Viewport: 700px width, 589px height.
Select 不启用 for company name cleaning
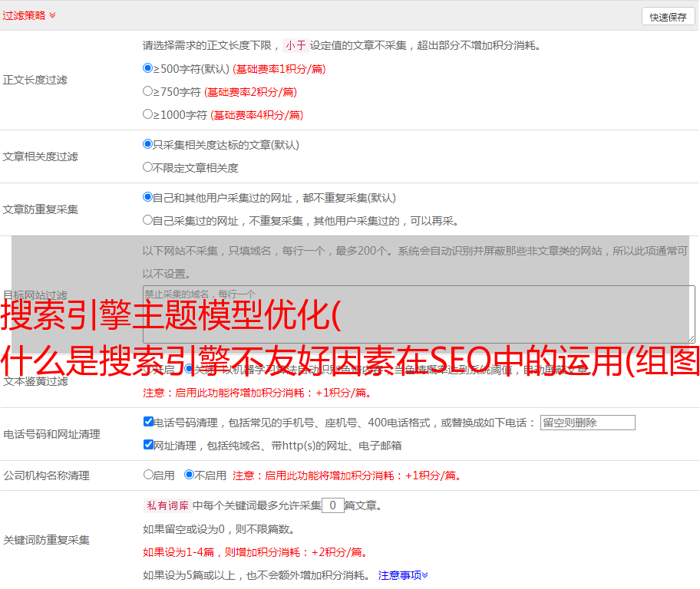pyautogui.click(x=189, y=475)
